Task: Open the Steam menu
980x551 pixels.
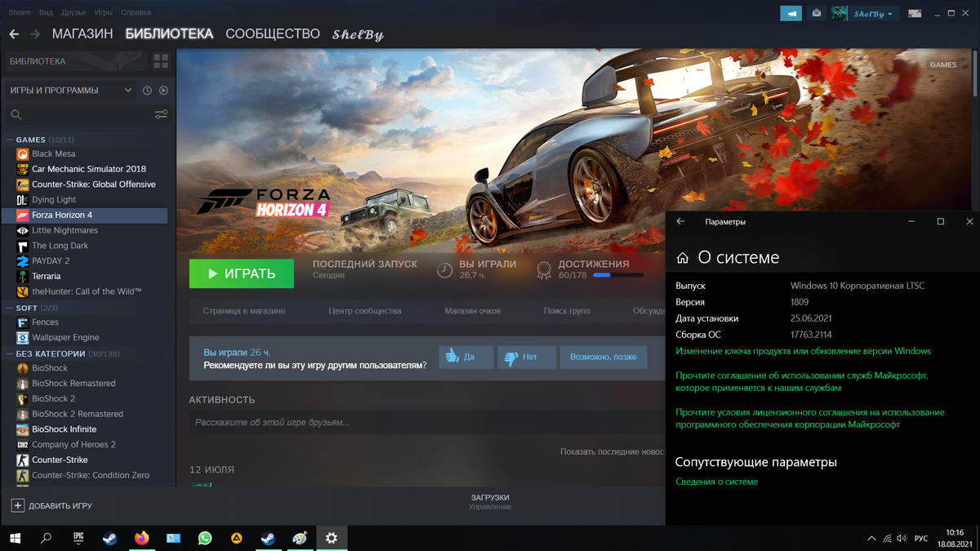Action: 20,13
